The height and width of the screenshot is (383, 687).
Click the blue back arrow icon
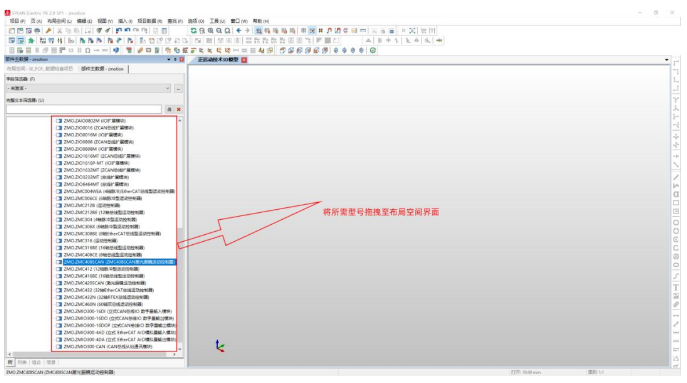[239, 31]
